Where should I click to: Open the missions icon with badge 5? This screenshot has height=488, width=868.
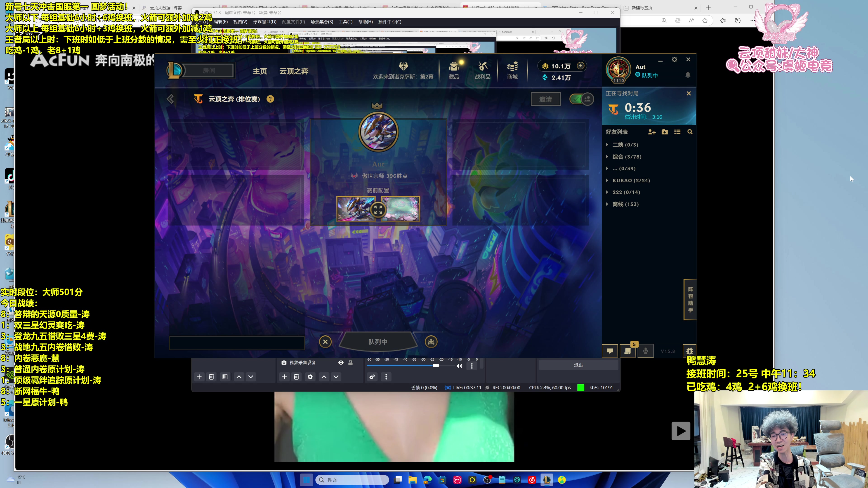pyautogui.click(x=628, y=351)
